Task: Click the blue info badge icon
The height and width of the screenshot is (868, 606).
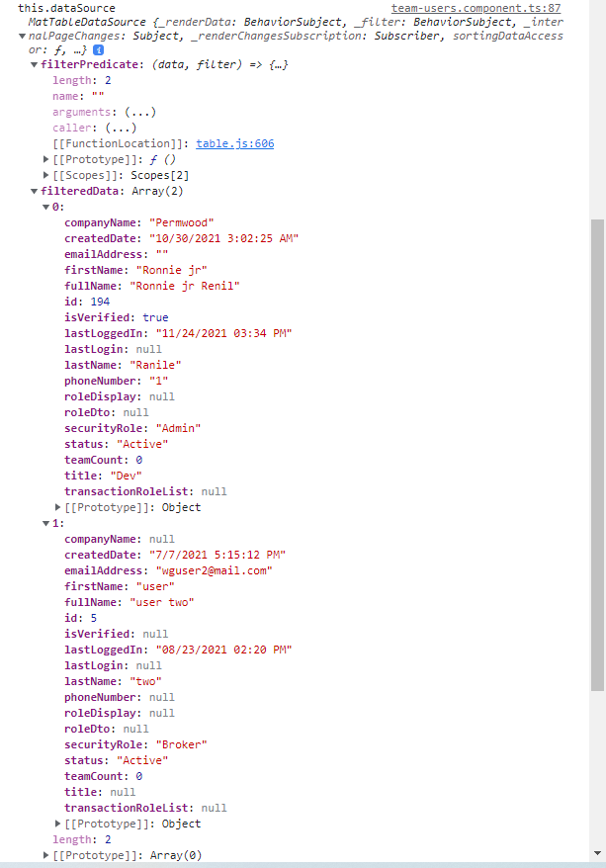Action: pyautogui.click(x=98, y=50)
